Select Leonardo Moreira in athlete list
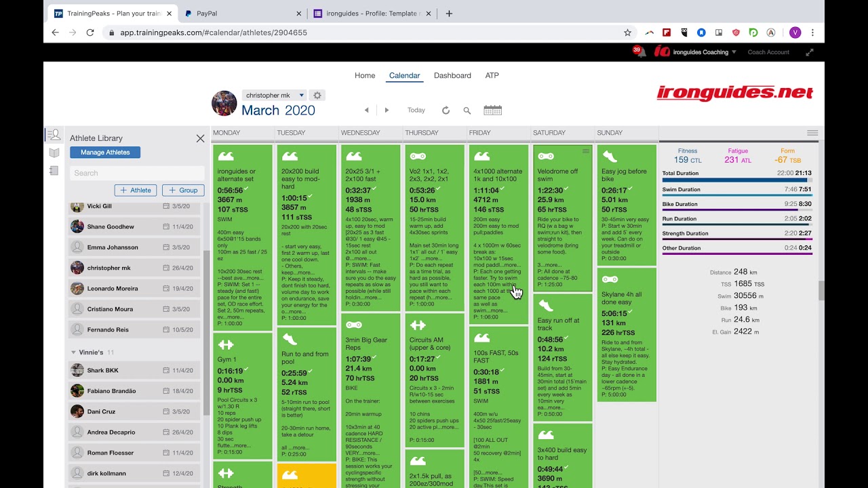Screen dimensions: 868x488 point(134,288)
